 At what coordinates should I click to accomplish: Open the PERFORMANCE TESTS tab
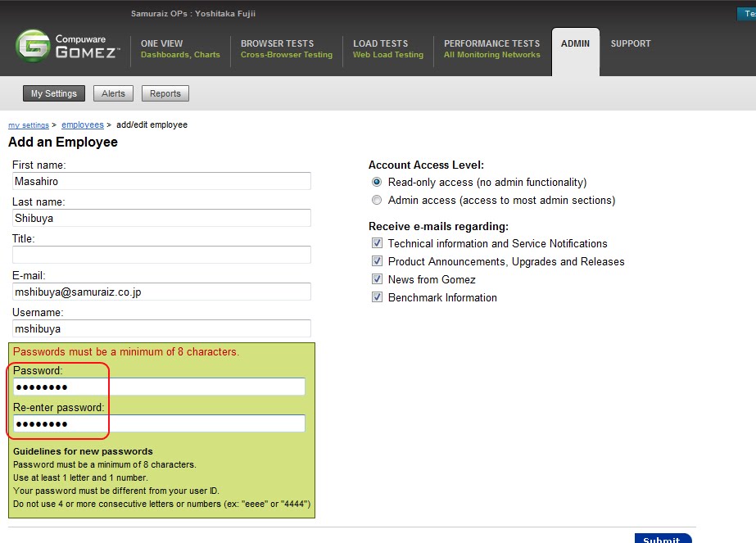point(491,48)
